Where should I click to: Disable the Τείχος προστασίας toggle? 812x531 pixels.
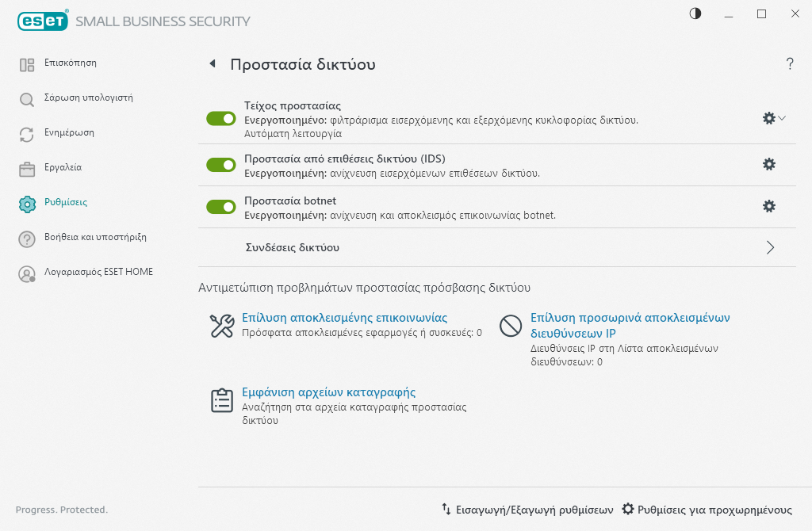coord(221,119)
